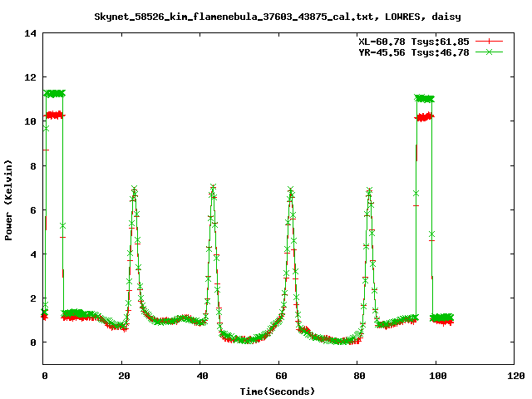Click the x-axis tick label 40
The width and height of the screenshot is (532, 399).
pyautogui.click(x=203, y=376)
